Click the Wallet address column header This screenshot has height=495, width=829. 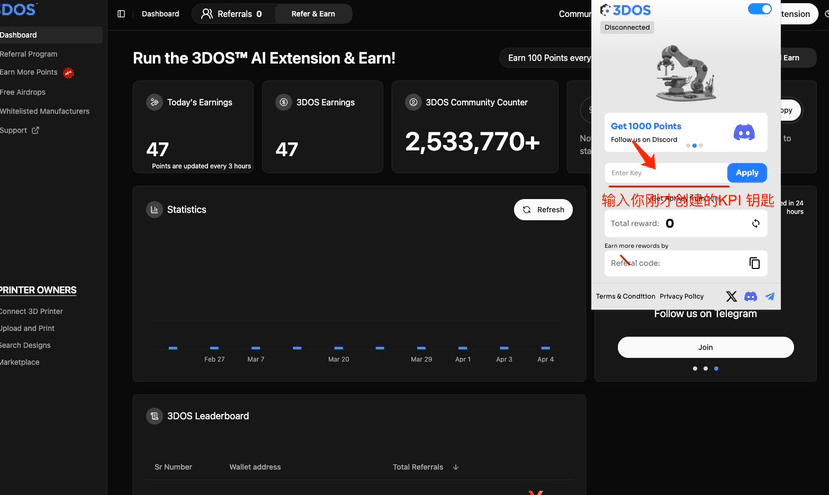(x=255, y=467)
